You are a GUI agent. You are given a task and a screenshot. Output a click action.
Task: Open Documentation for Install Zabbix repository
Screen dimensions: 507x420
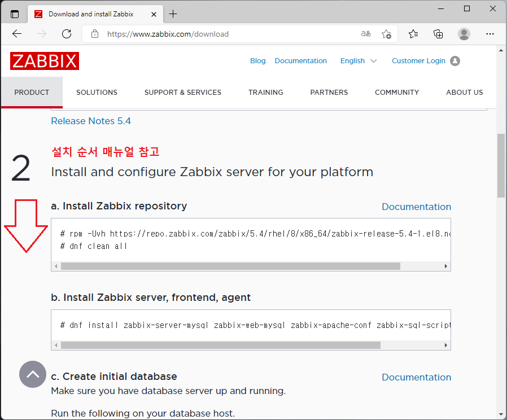coord(417,207)
